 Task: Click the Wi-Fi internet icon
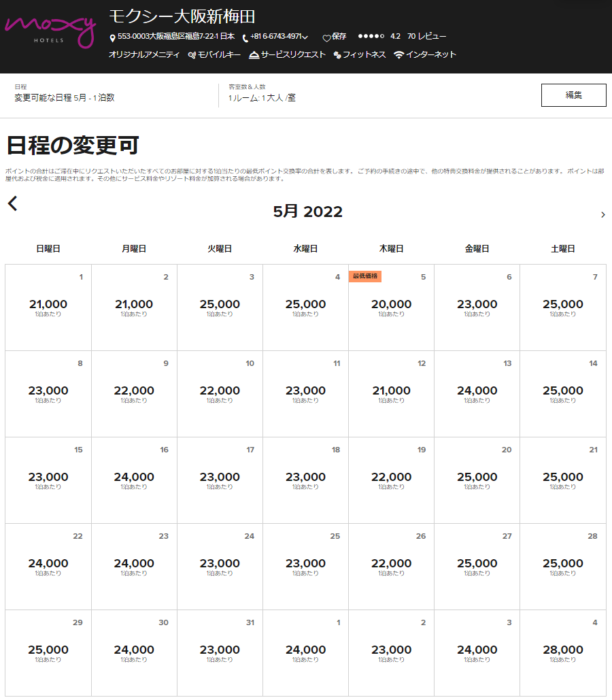[398, 55]
